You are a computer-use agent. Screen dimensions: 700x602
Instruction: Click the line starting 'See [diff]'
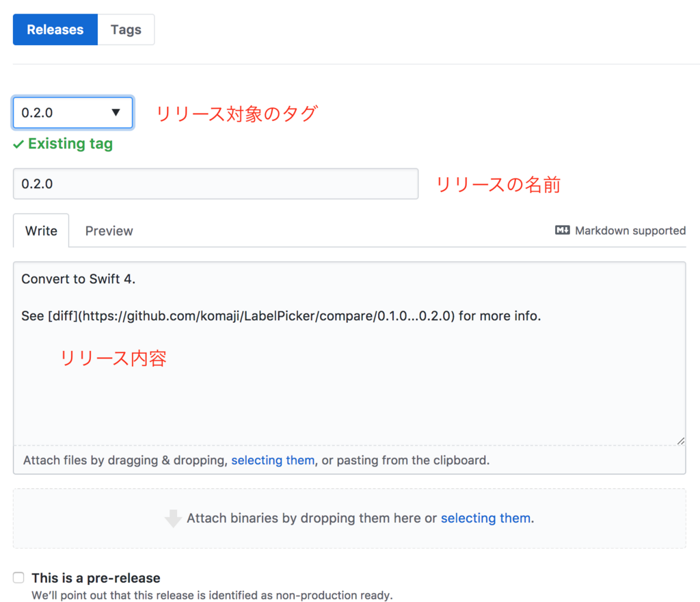281,316
